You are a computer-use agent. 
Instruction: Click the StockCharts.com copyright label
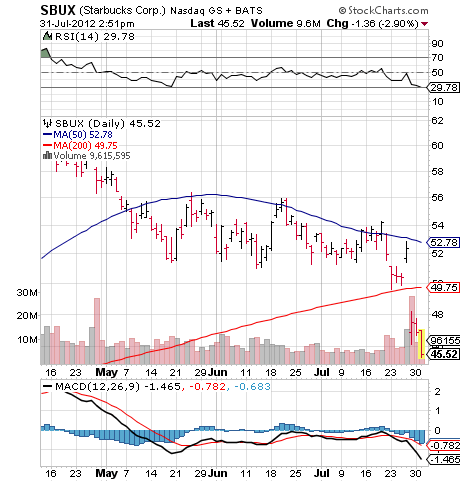pyautogui.click(x=383, y=11)
